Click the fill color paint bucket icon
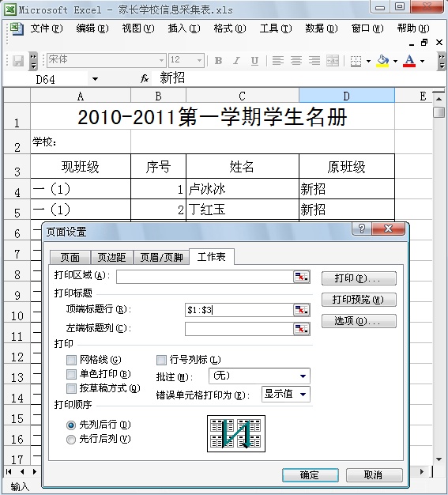The height and width of the screenshot is (495, 448). tap(382, 60)
